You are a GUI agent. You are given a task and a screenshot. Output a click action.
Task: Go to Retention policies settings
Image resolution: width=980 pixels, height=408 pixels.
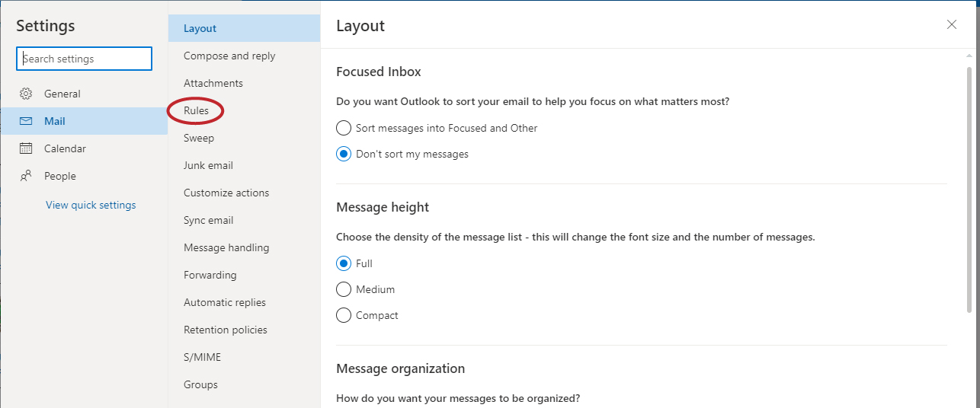[244, 330]
